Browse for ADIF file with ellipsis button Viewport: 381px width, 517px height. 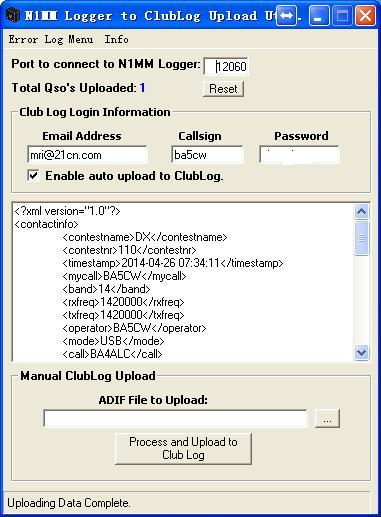(327, 418)
